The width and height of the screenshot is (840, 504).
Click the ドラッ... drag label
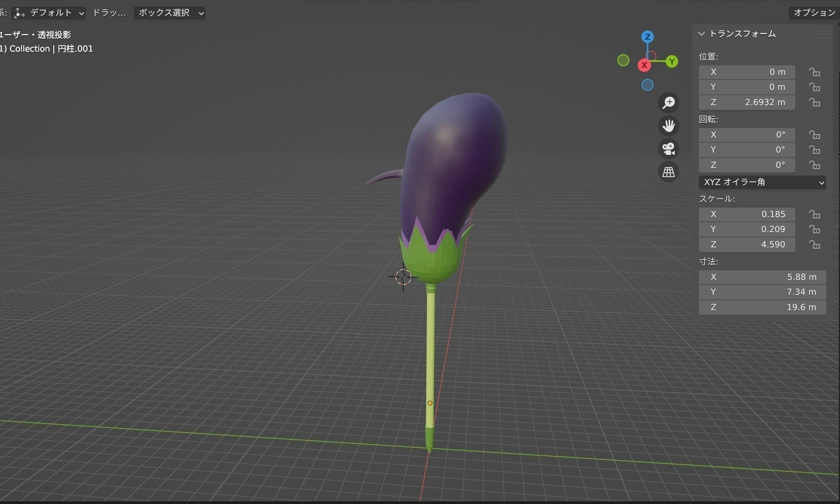click(109, 13)
